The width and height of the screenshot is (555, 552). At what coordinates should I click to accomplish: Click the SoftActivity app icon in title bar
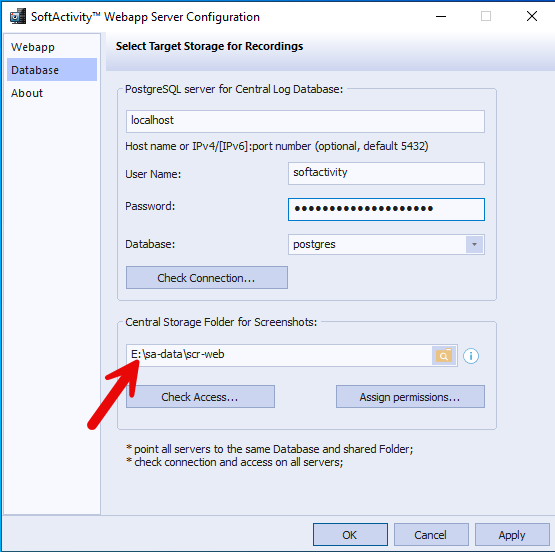pyautogui.click(x=18, y=16)
